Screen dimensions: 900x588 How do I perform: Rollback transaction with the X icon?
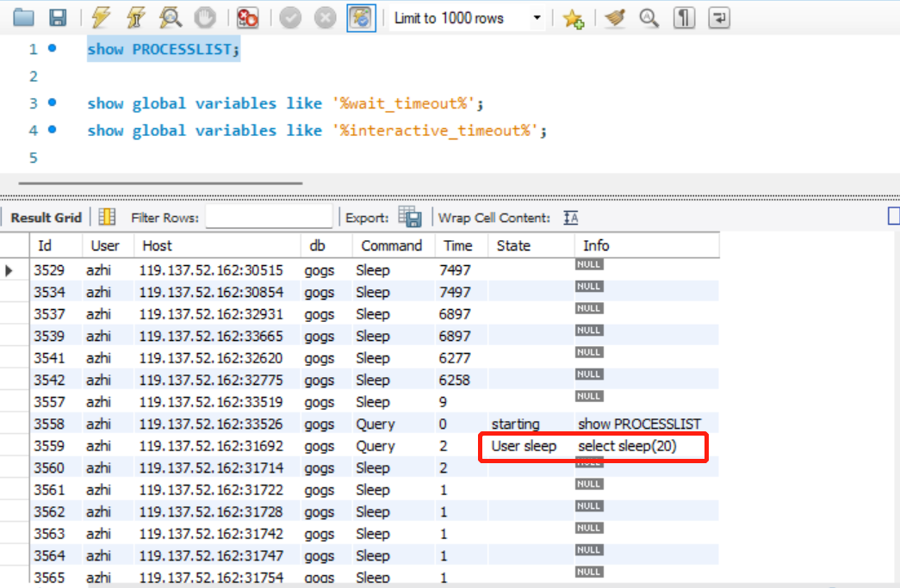tap(326, 18)
